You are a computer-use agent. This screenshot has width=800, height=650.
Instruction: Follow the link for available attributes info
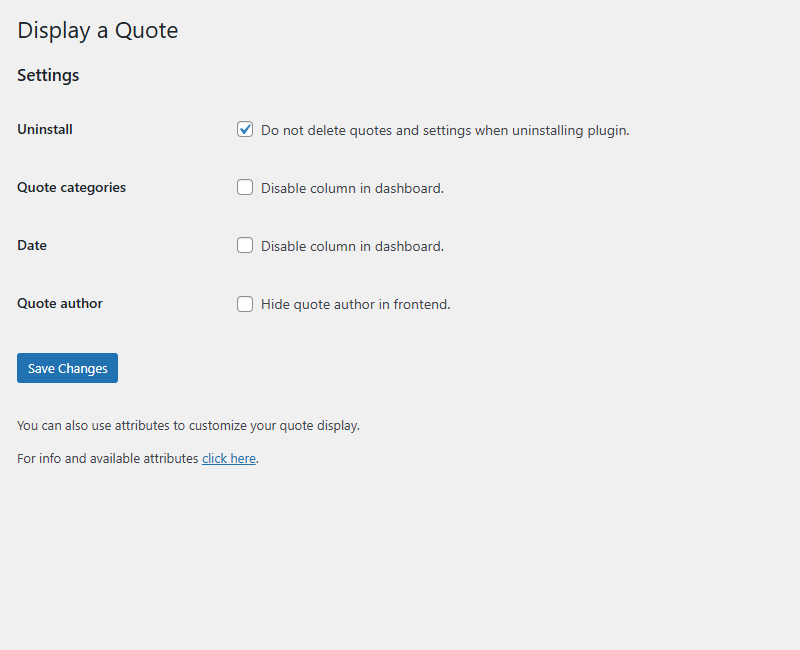click(x=229, y=458)
